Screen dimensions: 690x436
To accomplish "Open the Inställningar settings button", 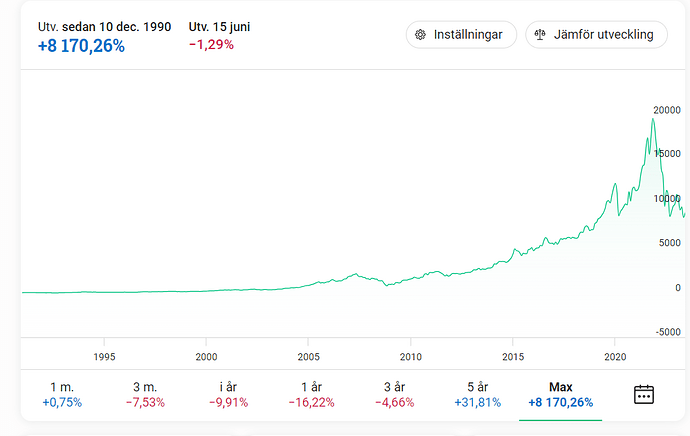I will tap(461, 34).
